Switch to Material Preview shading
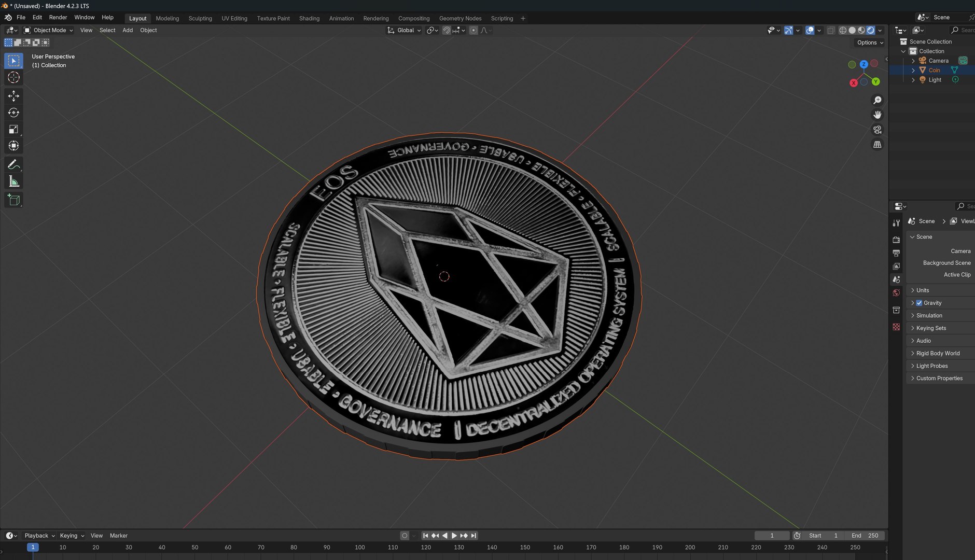 861,30
